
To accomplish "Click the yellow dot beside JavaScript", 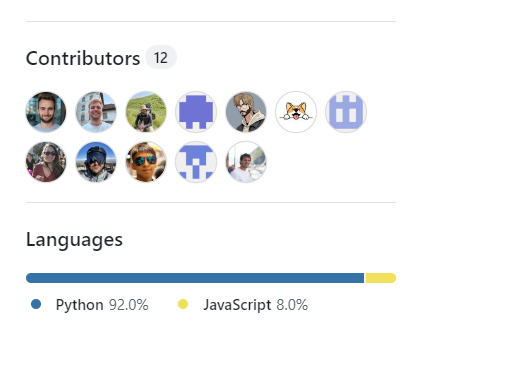I will tap(183, 304).
